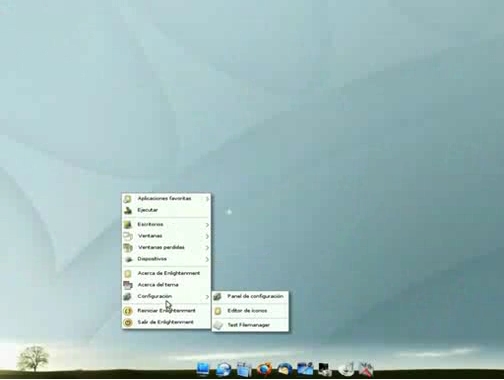
Task: Open the blue monitor icon in dock
Action: click(x=203, y=369)
